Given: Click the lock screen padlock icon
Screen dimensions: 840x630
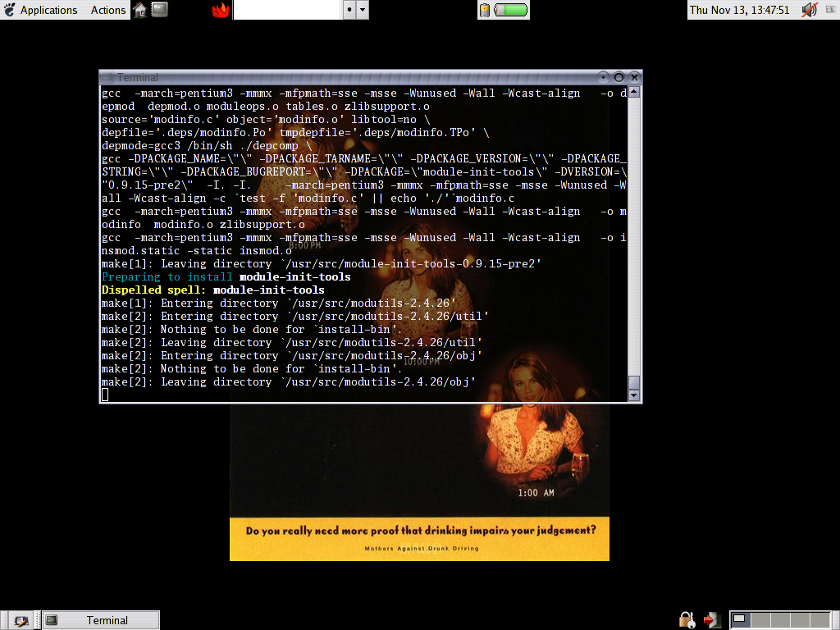Looking at the screenshot, I should point(684,620).
